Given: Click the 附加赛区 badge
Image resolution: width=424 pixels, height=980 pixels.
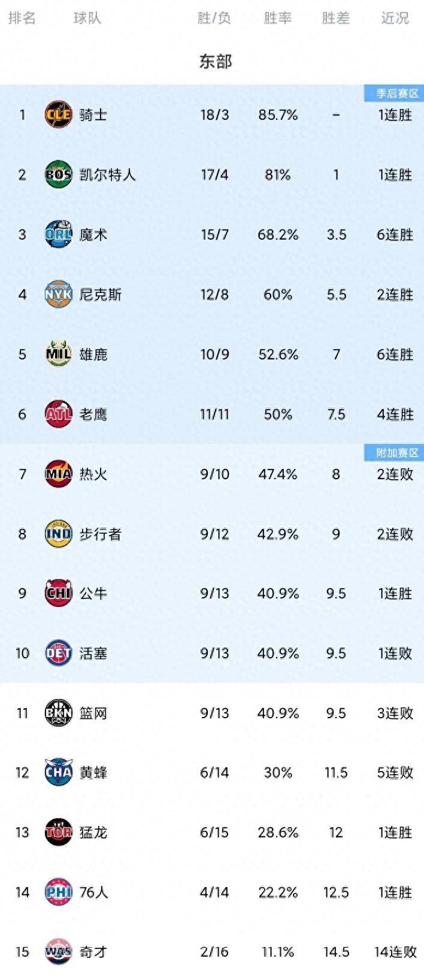Looking at the screenshot, I should pyautogui.click(x=393, y=451).
